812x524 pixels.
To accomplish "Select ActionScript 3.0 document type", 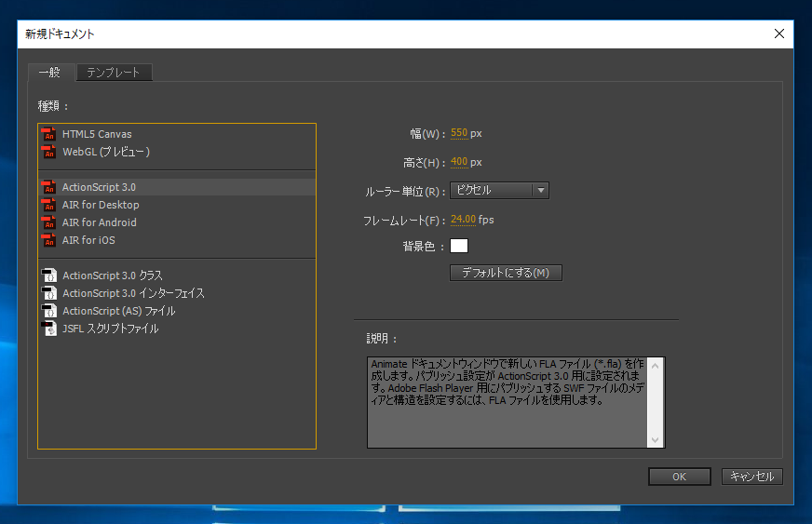I will click(x=177, y=187).
